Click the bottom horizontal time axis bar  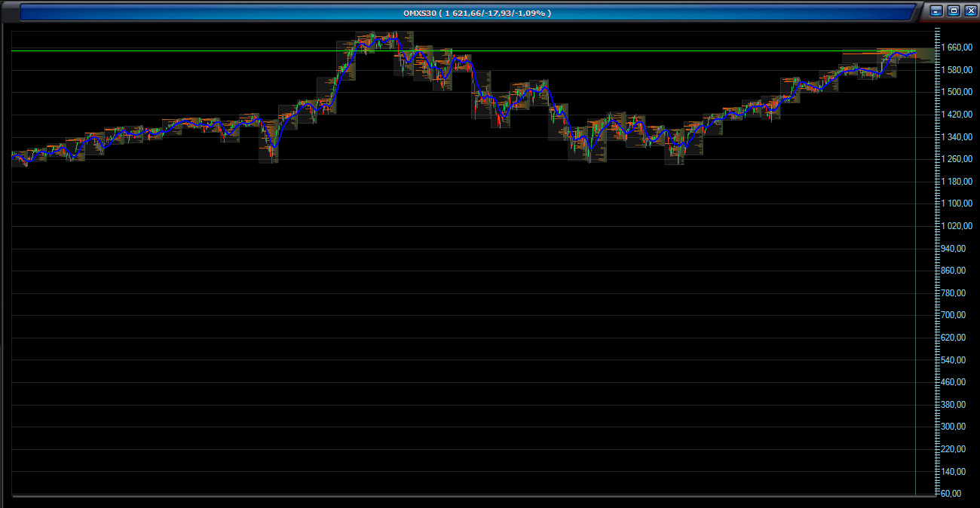(x=467, y=497)
